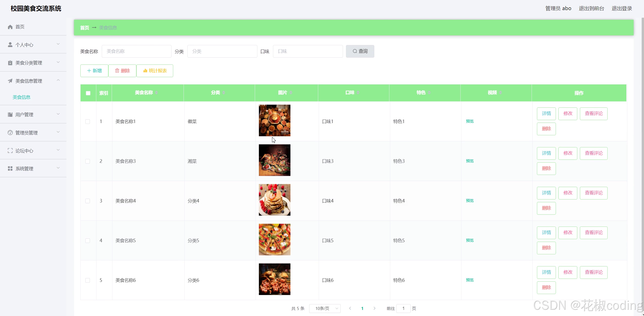644x316 pixels.
Task: Open the 10条/页 page size dropdown
Action: (x=325, y=308)
